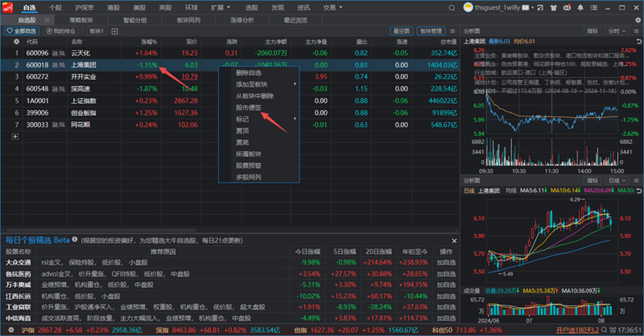
Task: Open the 分时 period dropdown
Action: point(616,31)
